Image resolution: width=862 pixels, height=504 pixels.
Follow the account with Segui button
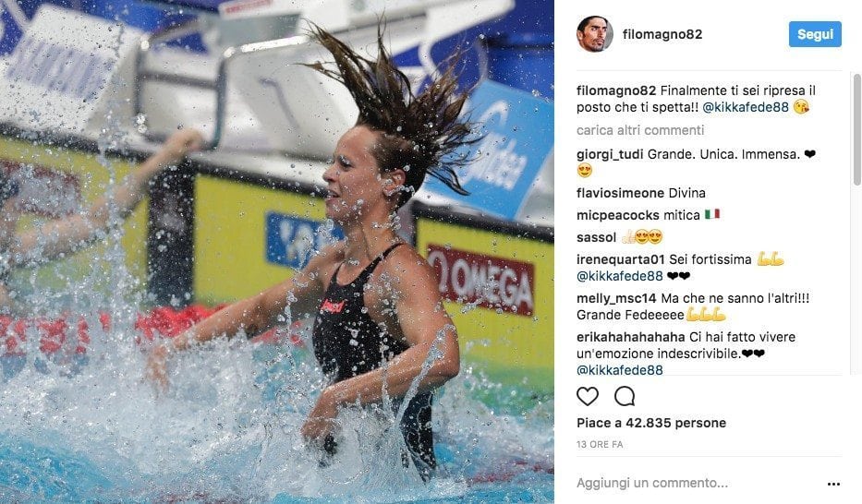(x=815, y=34)
